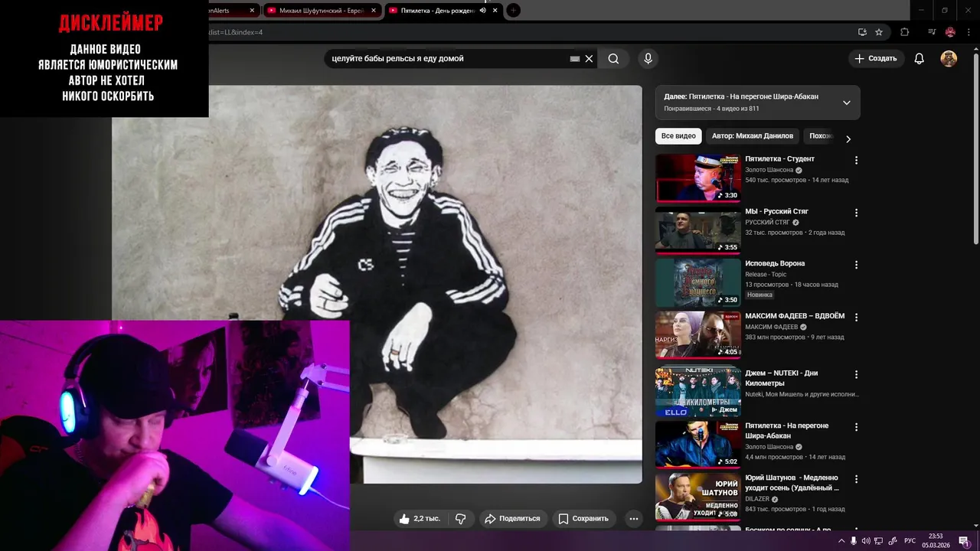Open the РУССКИЙ СТЯГ channel link

pyautogui.click(x=767, y=222)
